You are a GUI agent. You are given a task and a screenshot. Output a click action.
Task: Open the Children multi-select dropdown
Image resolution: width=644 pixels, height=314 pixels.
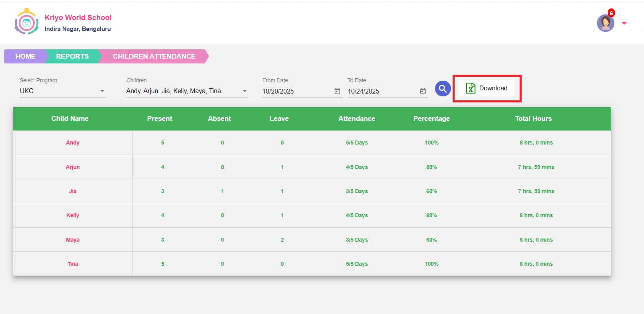tap(187, 91)
